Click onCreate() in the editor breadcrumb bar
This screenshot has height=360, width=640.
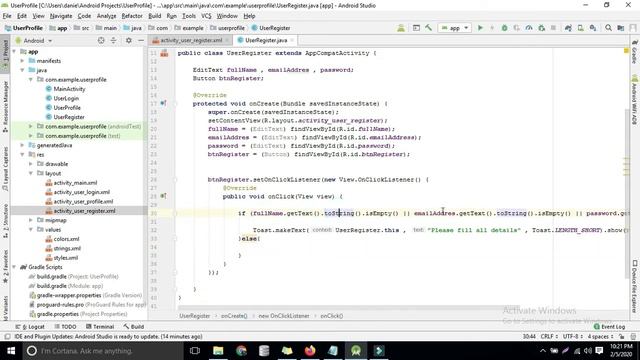[234, 316]
